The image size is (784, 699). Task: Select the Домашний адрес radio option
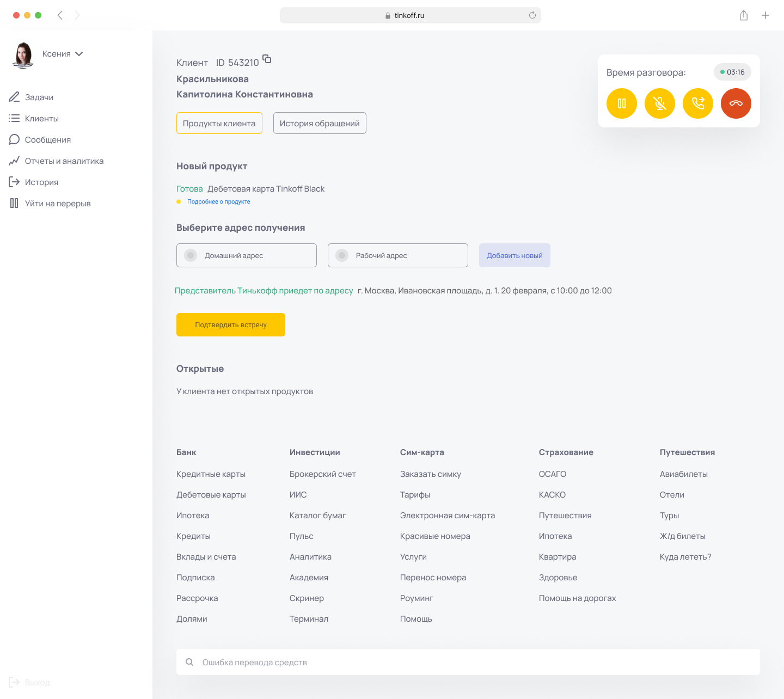click(x=191, y=255)
